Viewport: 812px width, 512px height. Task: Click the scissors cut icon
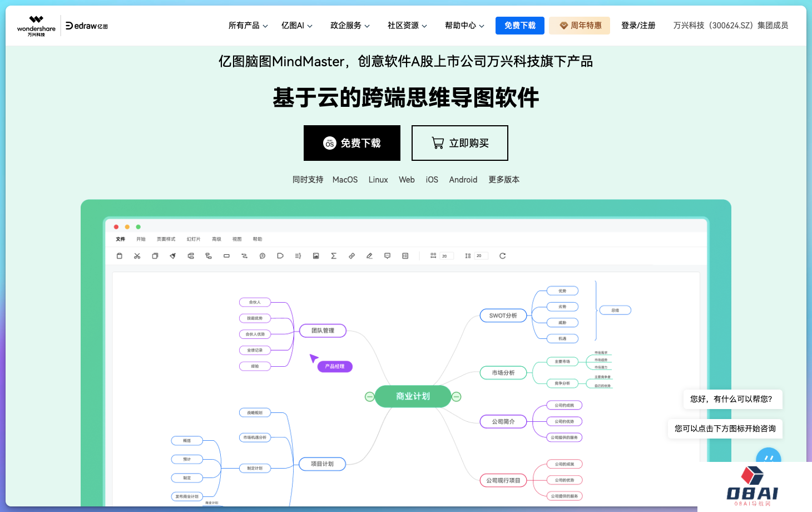pyautogui.click(x=137, y=256)
